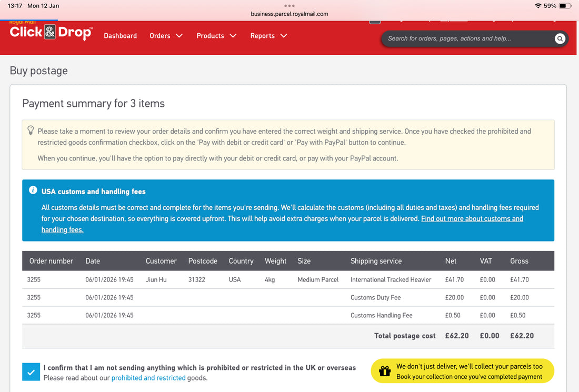Uncheck the prohibited goods confirmation checkbox
This screenshot has width=579, height=392.
31,371
